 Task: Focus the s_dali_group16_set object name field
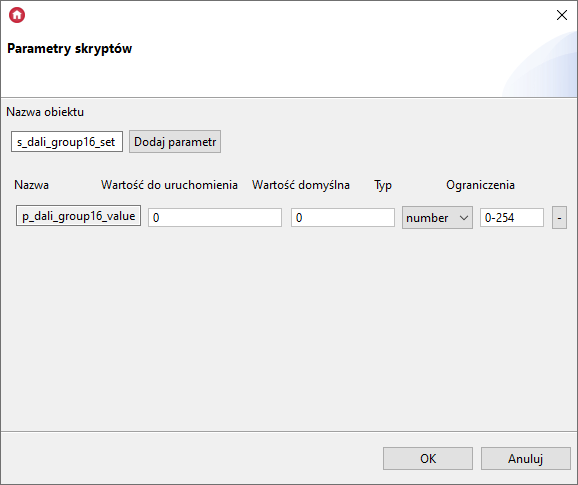pyautogui.click(x=67, y=142)
